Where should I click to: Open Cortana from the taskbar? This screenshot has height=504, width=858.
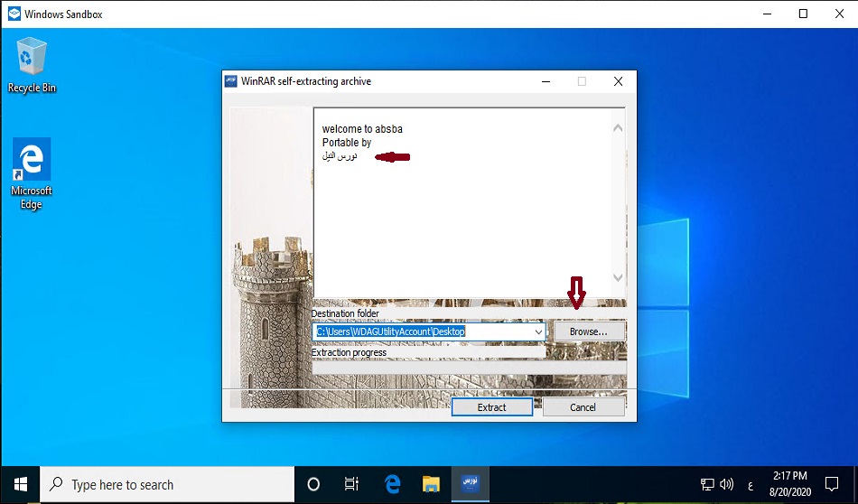pos(313,484)
